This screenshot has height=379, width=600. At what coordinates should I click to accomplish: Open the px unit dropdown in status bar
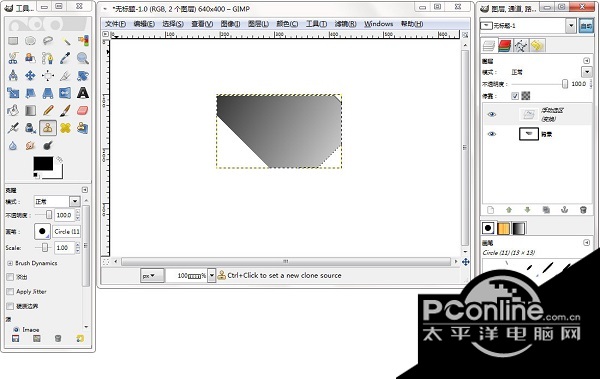pos(152,275)
